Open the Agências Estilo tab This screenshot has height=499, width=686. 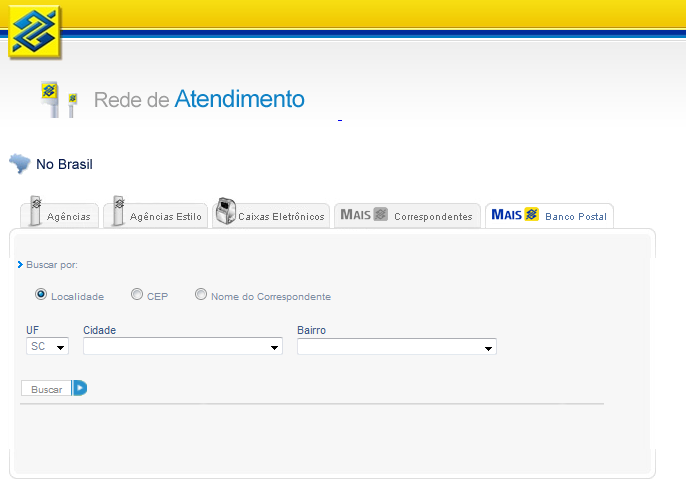click(166, 216)
